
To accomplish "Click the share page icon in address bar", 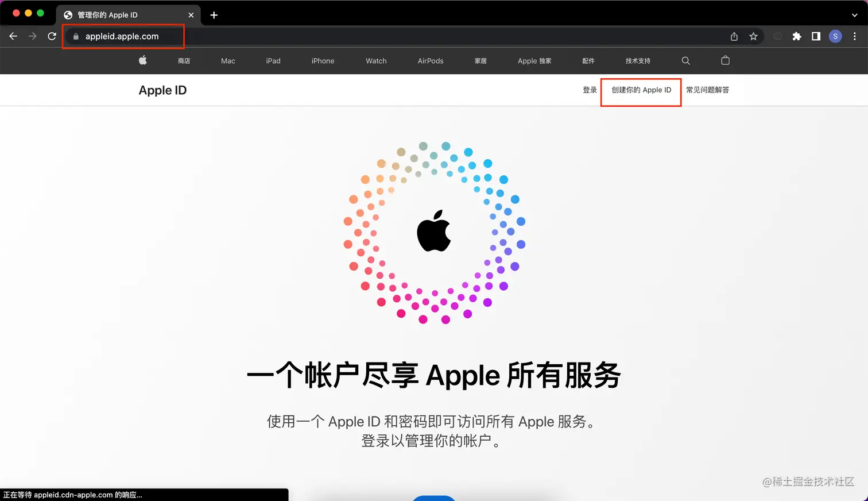I will (734, 36).
